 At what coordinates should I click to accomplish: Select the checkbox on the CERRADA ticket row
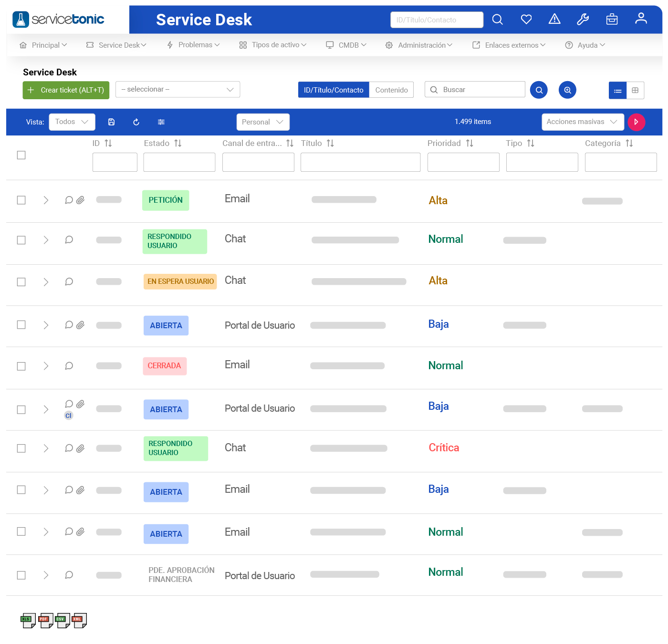(21, 366)
